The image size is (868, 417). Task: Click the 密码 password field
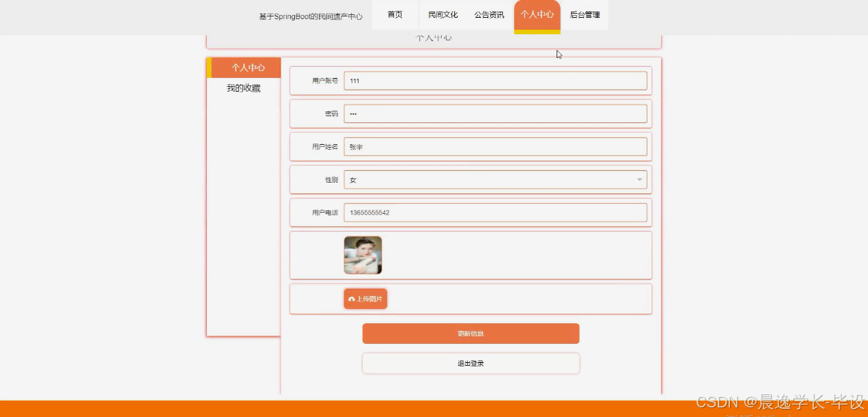click(x=495, y=113)
